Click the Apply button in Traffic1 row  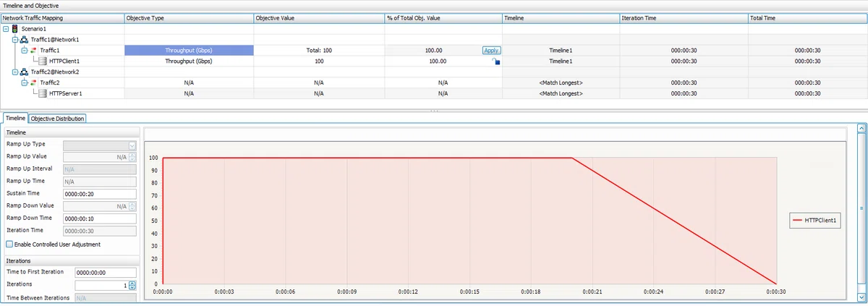click(491, 51)
